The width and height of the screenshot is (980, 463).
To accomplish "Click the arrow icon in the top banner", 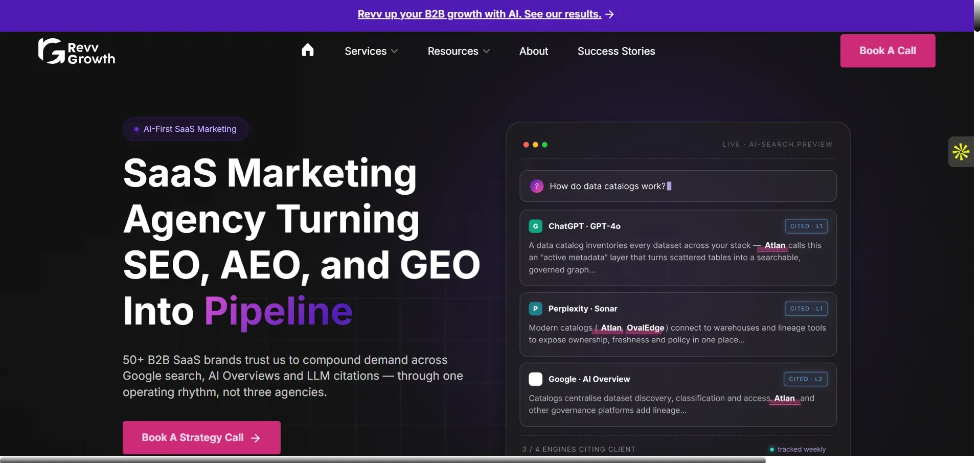I will tap(609, 14).
